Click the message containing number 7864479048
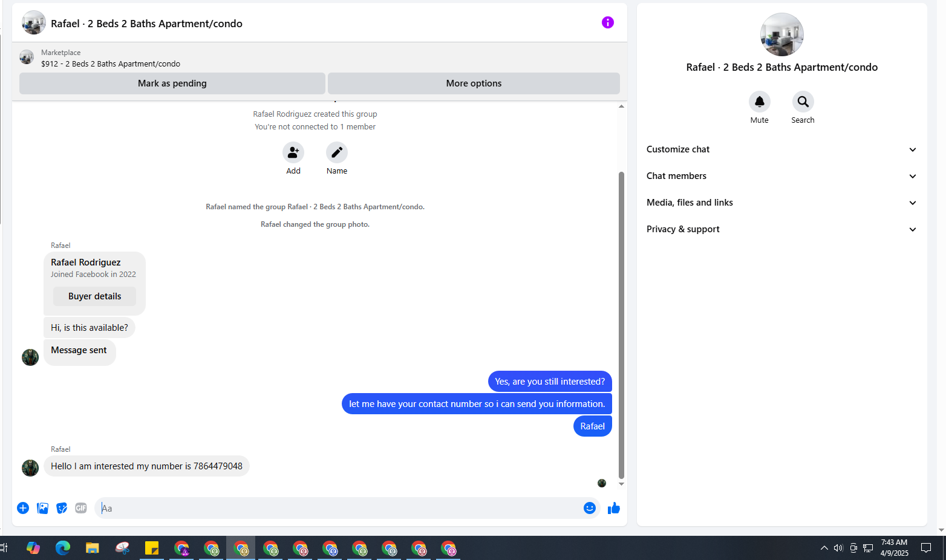 click(146, 466)
